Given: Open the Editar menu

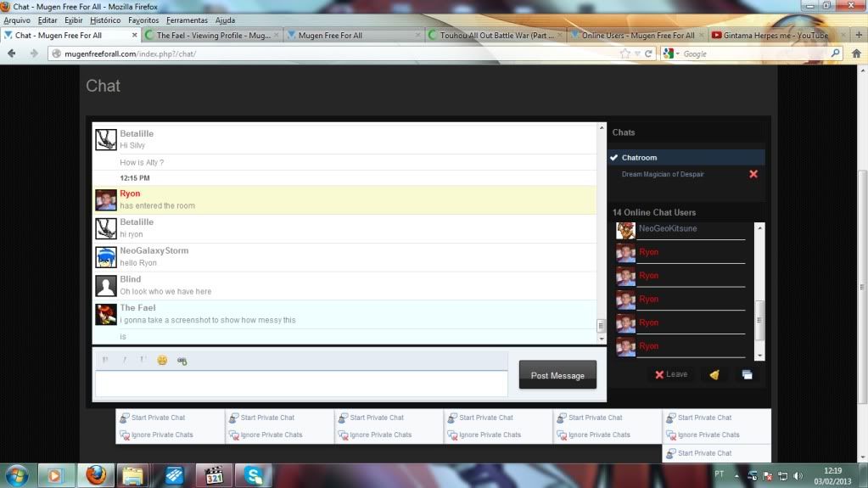Looking at the screenshot, I should coord(47,20).
